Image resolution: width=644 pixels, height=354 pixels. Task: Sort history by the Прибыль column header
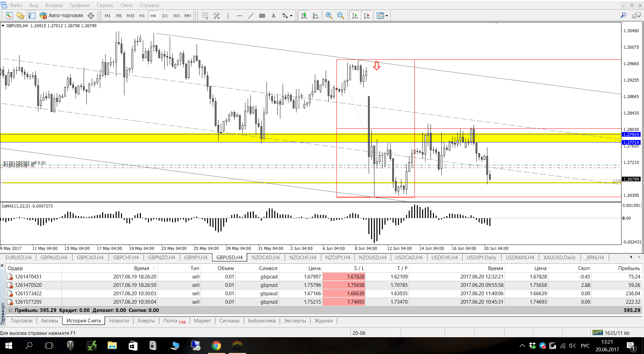click(x=629, y=268)
